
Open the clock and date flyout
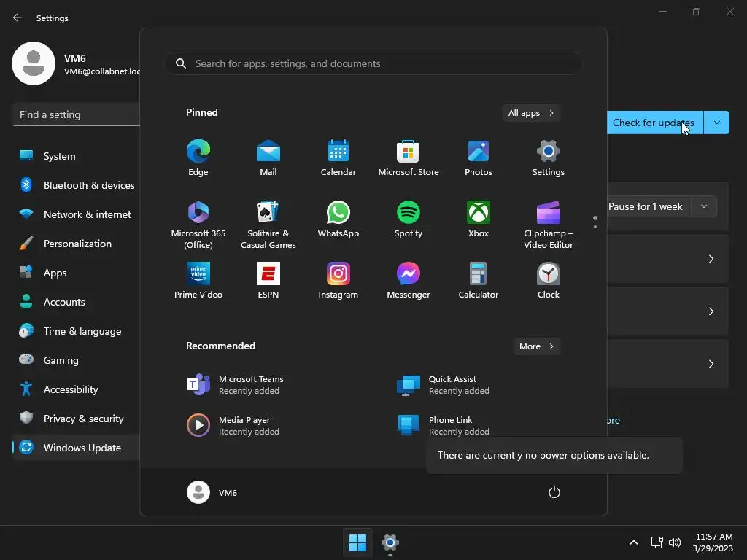713,542
